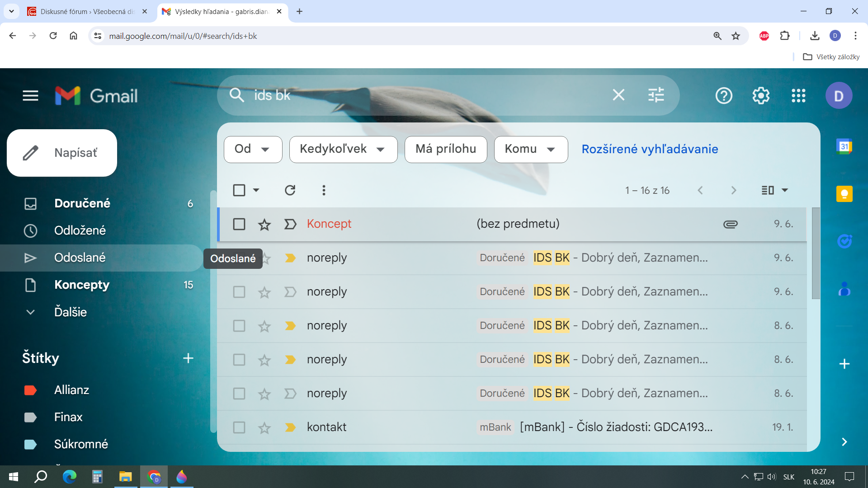868x488 pixels.
Task: Click refresh icon above email list
Action: coord(290,190)
